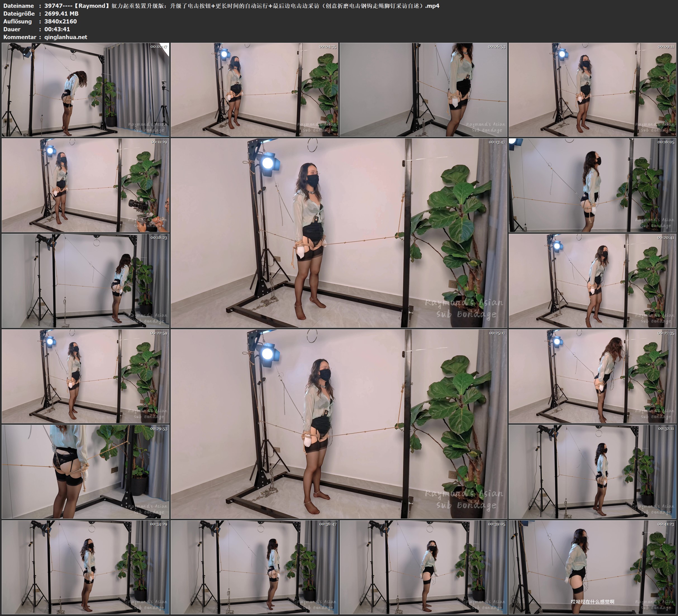Open the large thumbnail at 00:25:17

pyautogui.click(x=339, y=424)
